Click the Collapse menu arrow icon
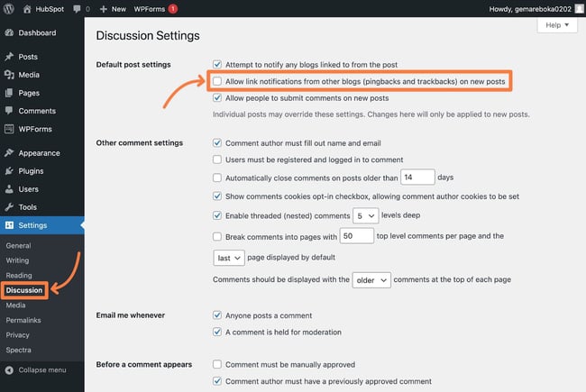Image resolution: width=586 pixels, height=392 pixels. 9,370
